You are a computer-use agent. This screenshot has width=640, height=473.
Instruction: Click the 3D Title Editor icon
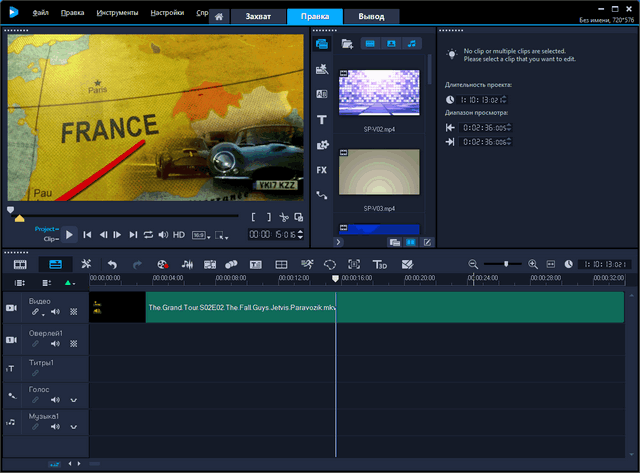[x=380, y=264]
